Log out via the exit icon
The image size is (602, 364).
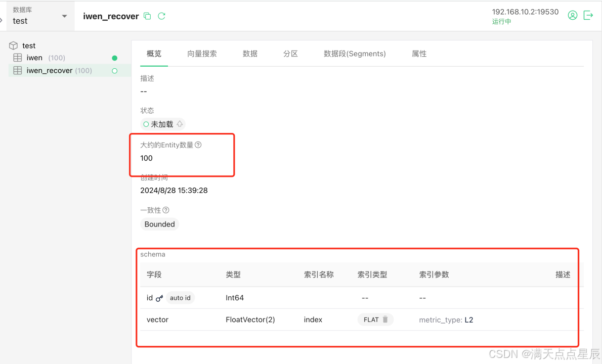pyautogui.click(x=588, y=15)
